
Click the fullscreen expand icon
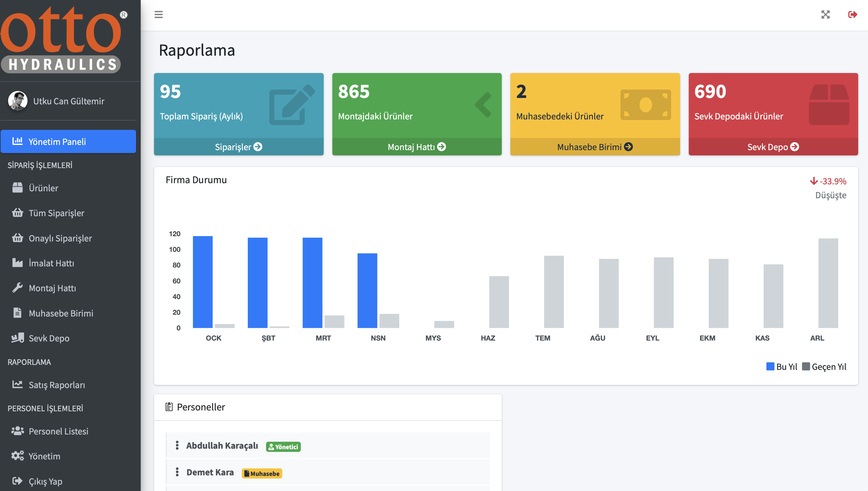click(x=825, y=14)
